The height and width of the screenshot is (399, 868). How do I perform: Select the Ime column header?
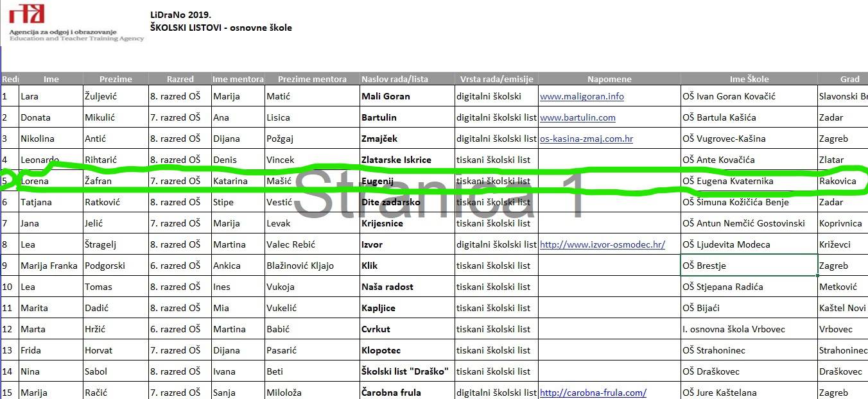(x=51, y=79)
